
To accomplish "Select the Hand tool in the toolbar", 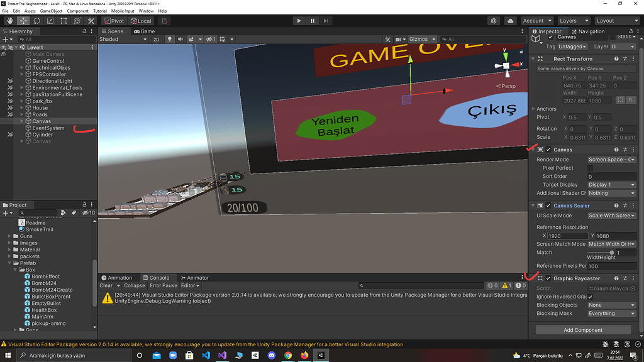I will [11, 21].
